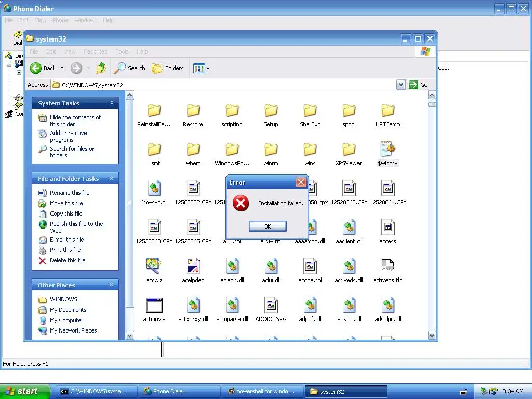Viewport: 532px width, 399px height.
Task: Select the actmovie application icon
Action: coord(154,305)
